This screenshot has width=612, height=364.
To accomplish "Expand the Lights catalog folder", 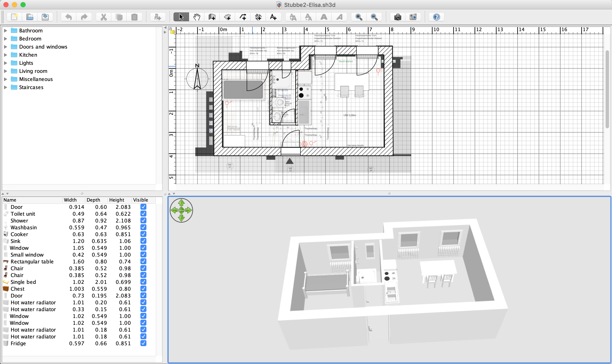I will [x=5, y=63].
